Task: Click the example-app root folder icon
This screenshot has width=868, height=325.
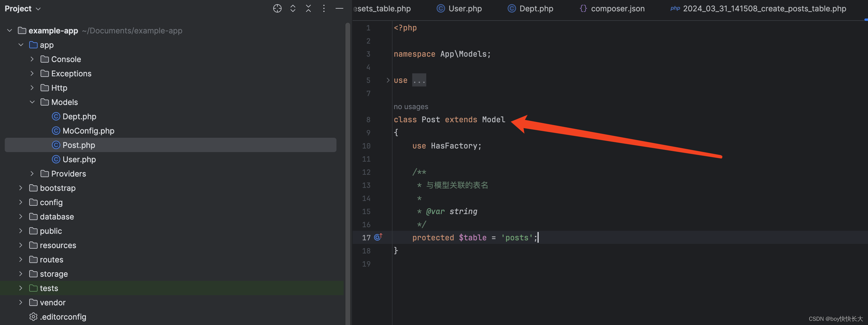Action: [x=22, y=31]
